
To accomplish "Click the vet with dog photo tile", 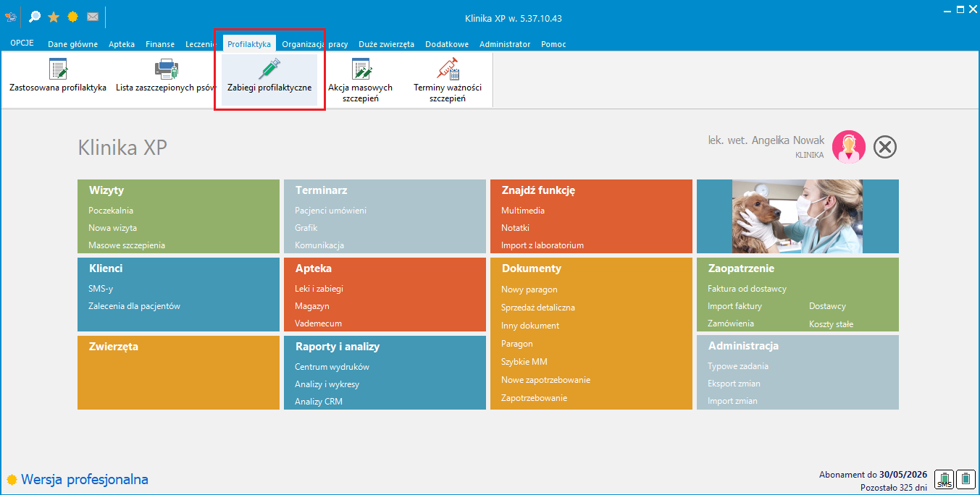I will 797,216.
